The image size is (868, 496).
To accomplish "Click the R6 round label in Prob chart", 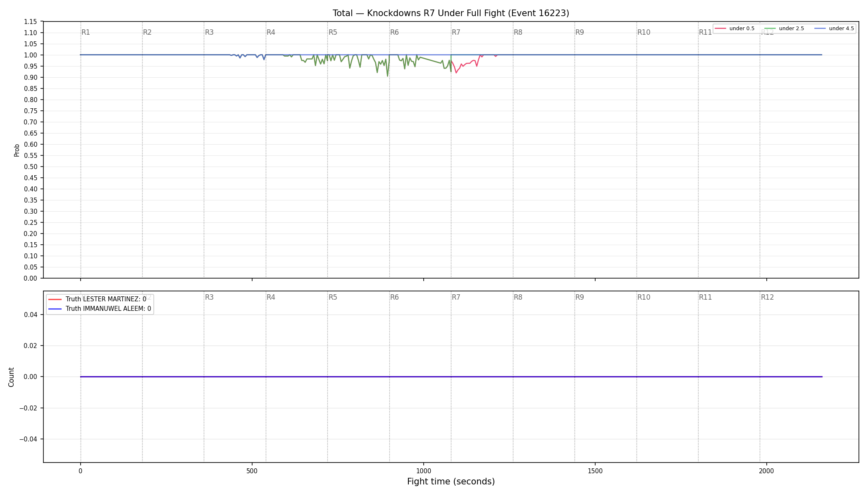I will click(394, 32).
